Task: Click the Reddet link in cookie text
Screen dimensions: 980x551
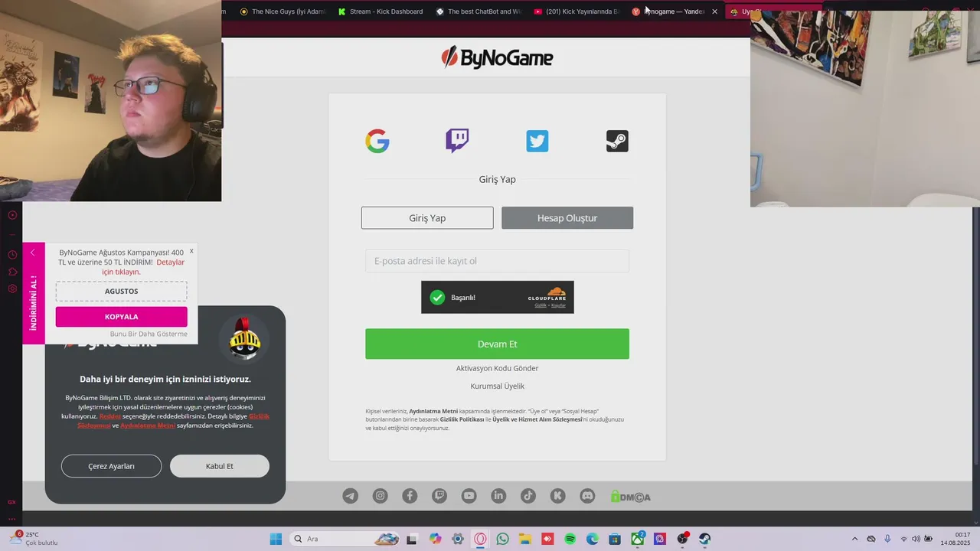Action: [x=110, y=416]
